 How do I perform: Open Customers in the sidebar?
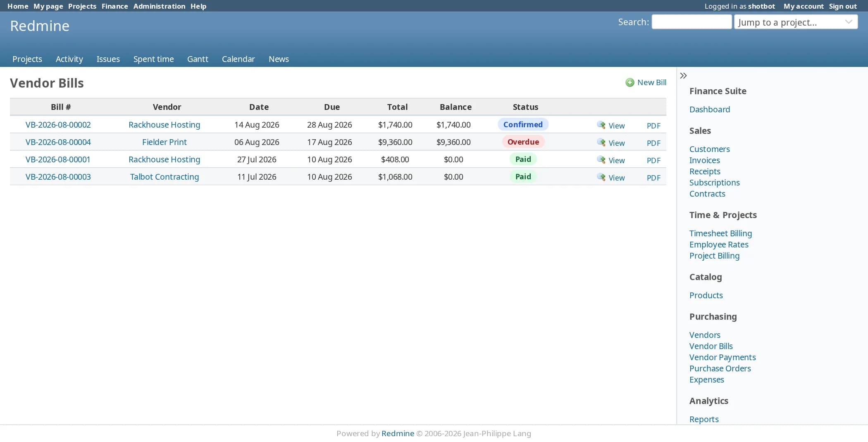tap(710, 149)
